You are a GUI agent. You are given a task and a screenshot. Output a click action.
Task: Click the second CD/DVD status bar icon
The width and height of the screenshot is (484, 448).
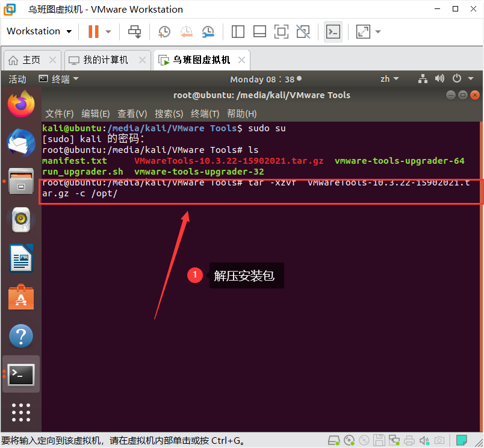(364, 441)
